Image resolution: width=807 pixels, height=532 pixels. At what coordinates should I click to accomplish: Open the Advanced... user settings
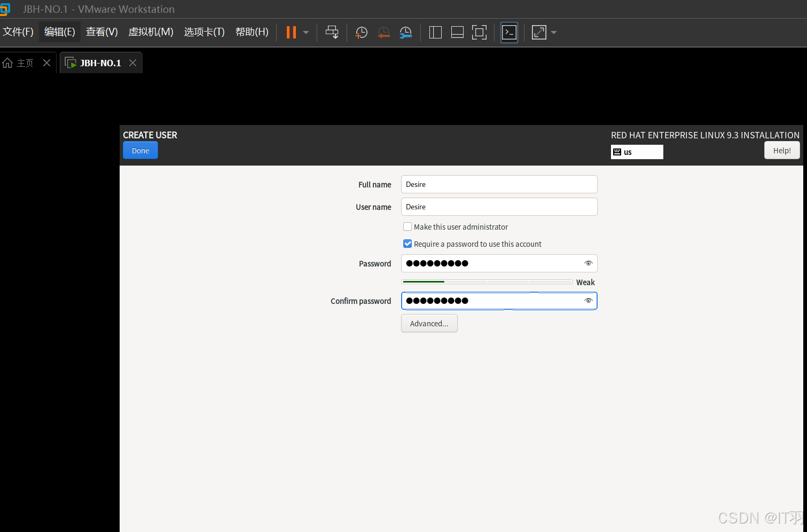coord(429,323)
